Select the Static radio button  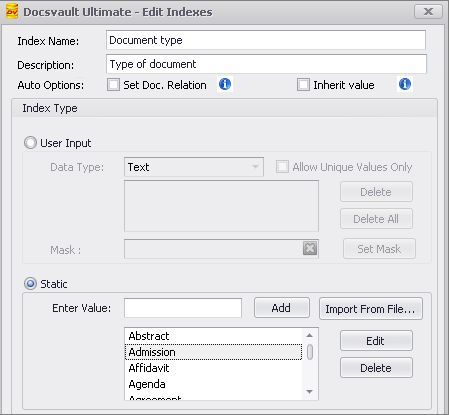click(30, 284)
